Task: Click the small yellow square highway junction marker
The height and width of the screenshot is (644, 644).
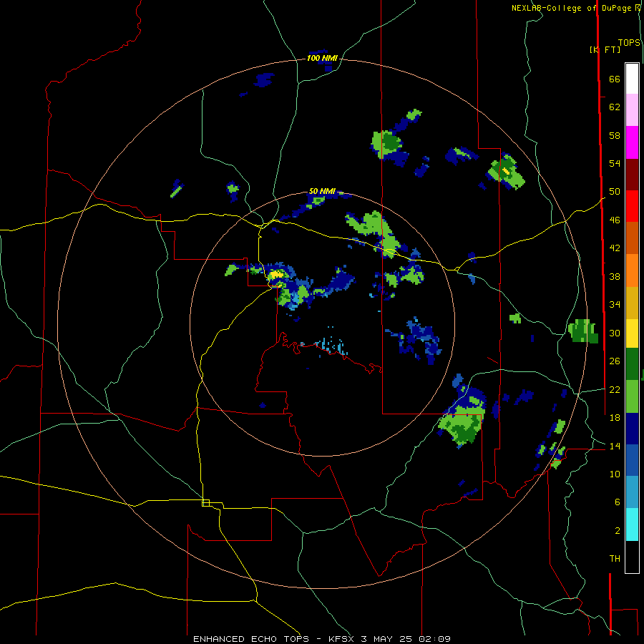Action: 205,503
